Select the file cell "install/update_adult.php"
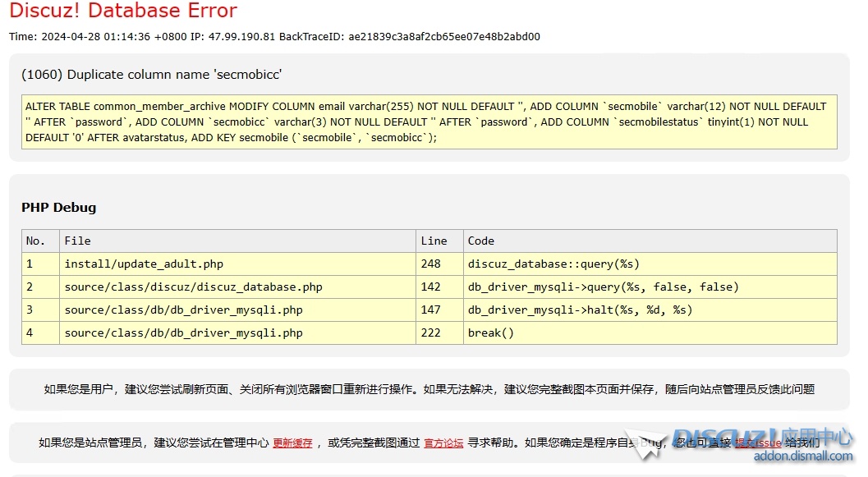This screenshot has width=868, height=477. 237,264
